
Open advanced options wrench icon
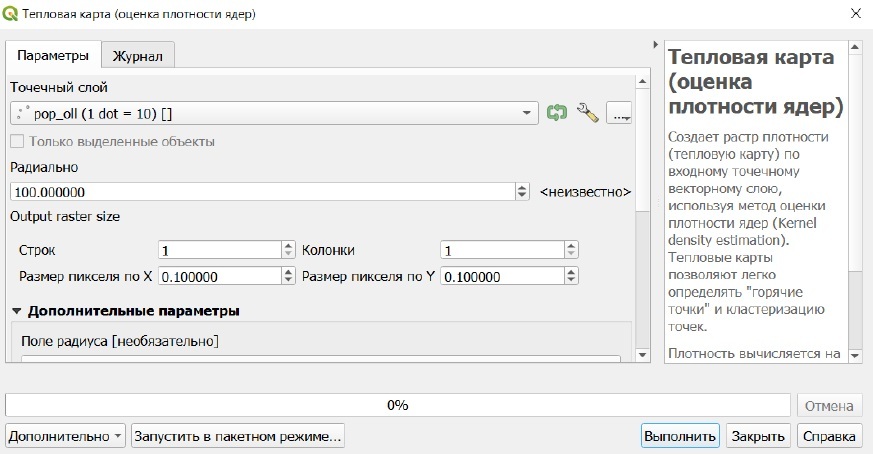588,114
